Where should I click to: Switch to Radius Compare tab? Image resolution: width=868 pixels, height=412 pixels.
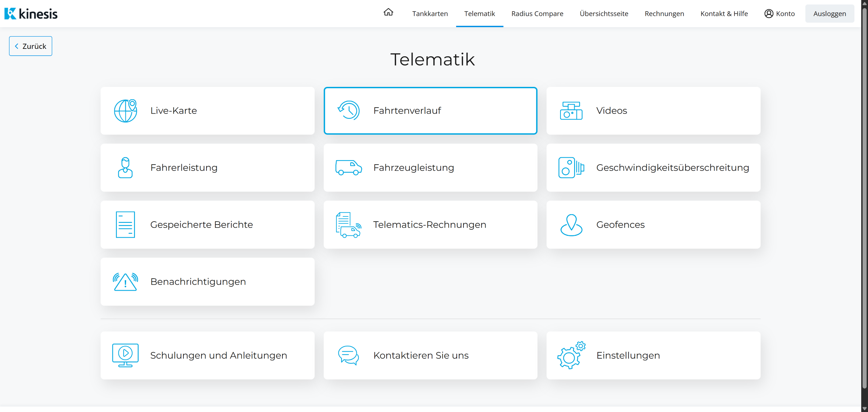537,14
